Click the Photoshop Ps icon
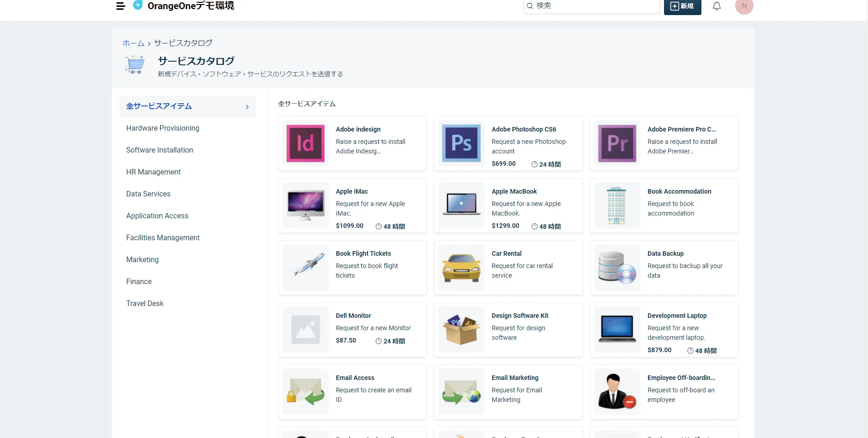The image size is (868, 438). [x=461, y=143]
